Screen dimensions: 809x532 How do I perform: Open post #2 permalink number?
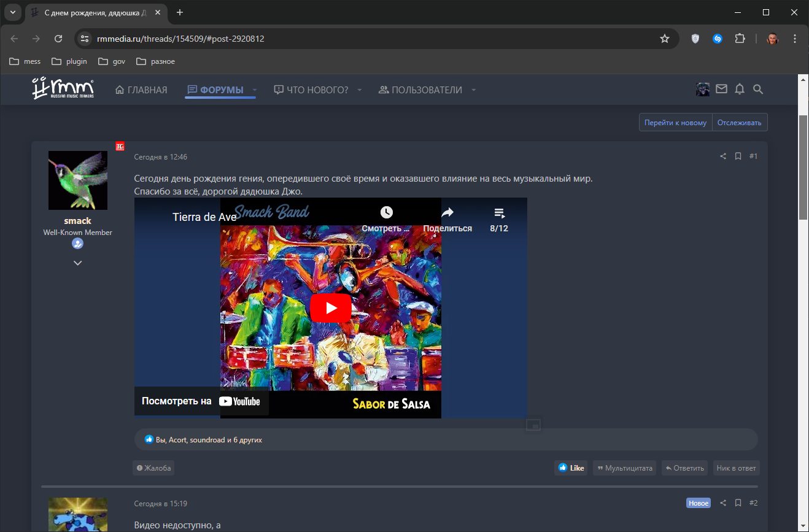pos(753,503)
